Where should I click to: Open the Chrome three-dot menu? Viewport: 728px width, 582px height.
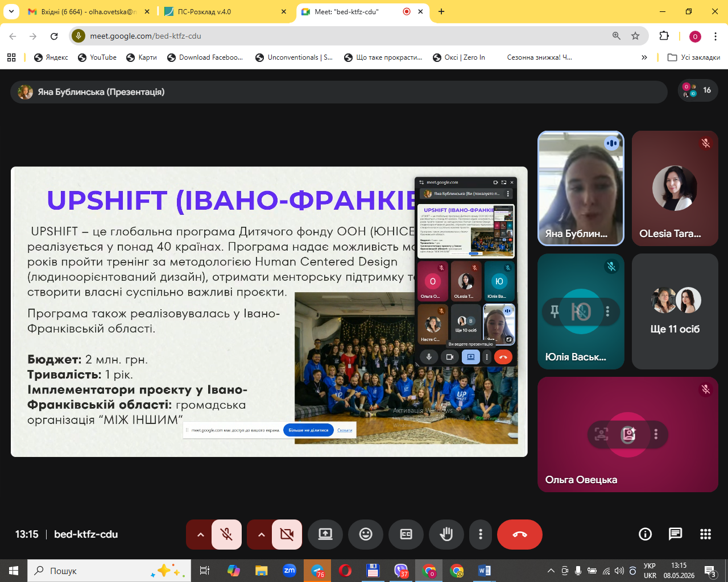tap(715, 36)
